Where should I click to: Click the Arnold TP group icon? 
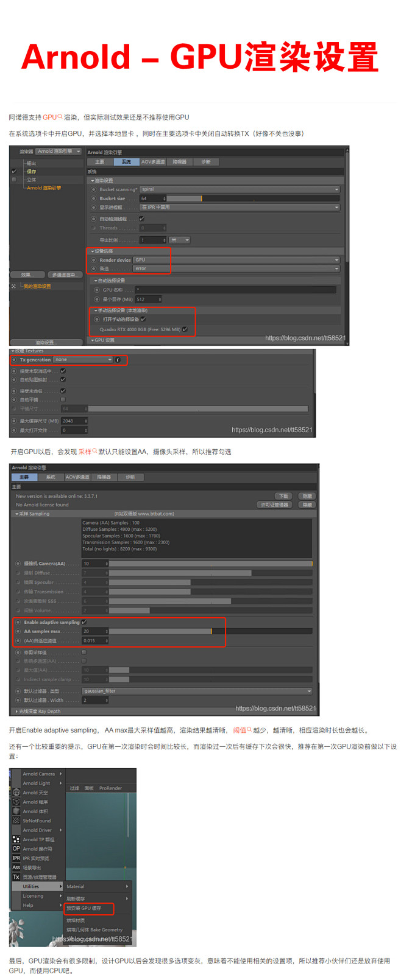click(x=16, y=839)
